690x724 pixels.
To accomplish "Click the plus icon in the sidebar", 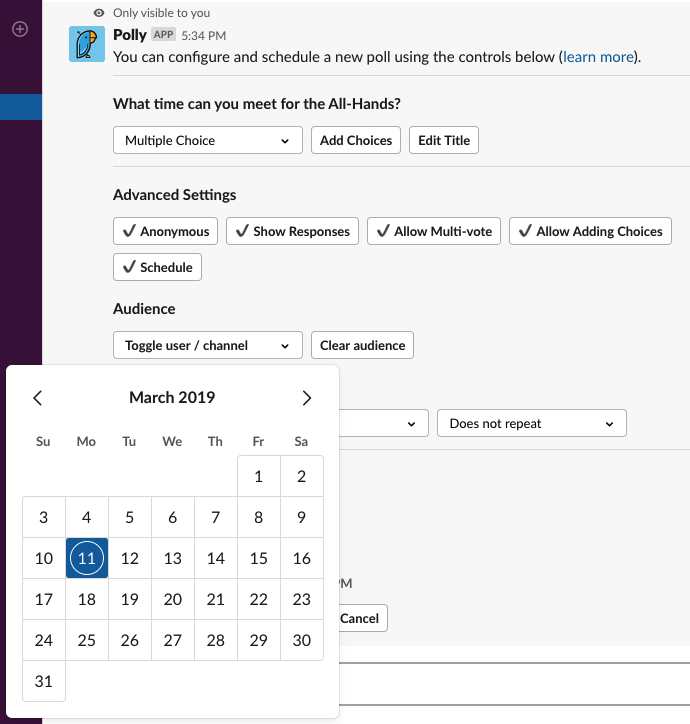I will point(20,29).
